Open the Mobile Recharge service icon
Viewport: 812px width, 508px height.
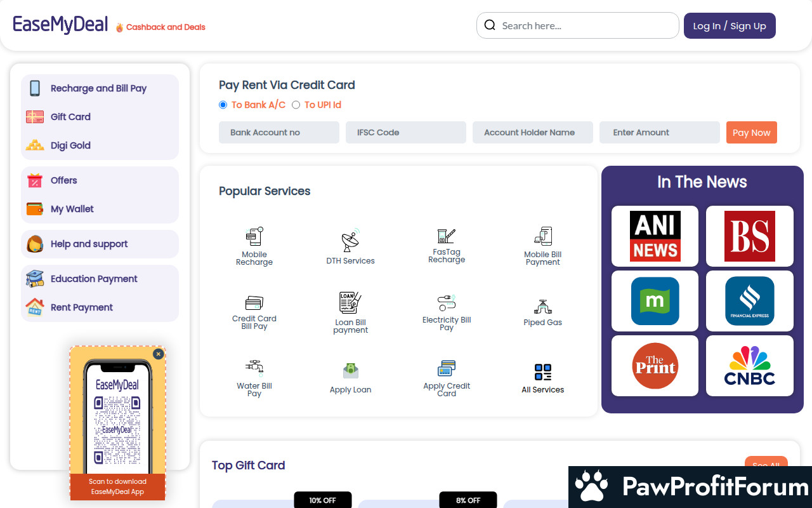(254, 237)
